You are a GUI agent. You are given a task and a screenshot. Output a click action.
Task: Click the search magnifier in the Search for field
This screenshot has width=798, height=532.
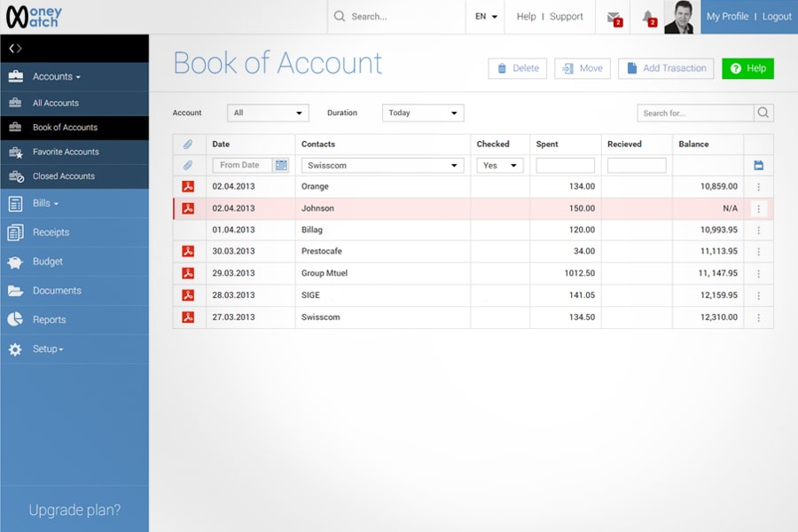point(763,113)
